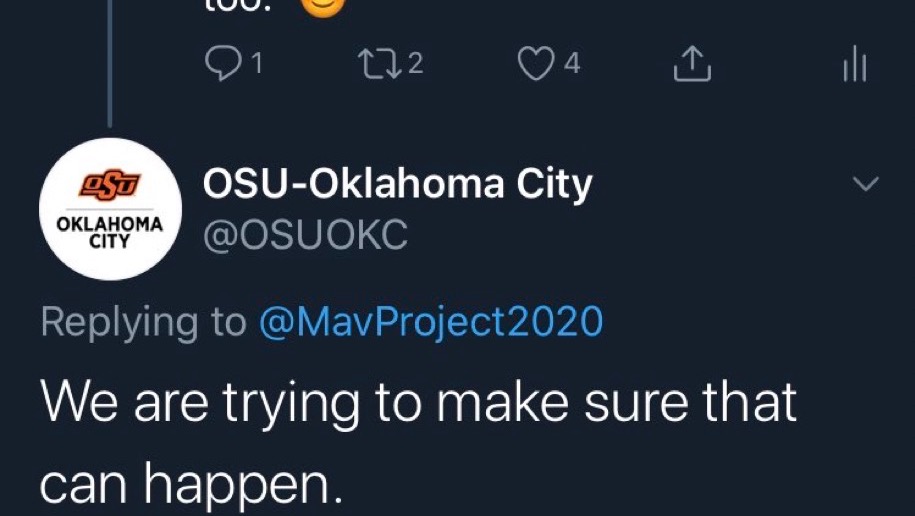The width and height of the screenshot is (915, 516).
Task: Click the @OSUOKC handle
Action: pyautogui.click(x=305, y=234)
